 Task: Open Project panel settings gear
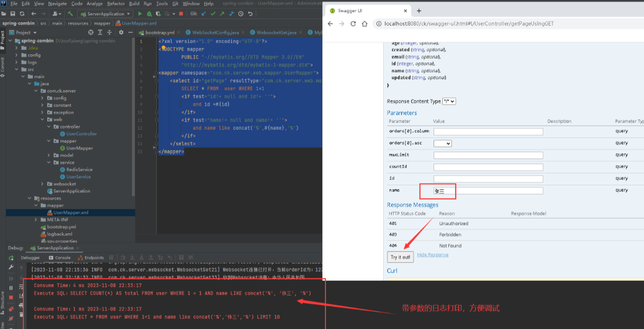pyautogui.click(x=121, y=33)
